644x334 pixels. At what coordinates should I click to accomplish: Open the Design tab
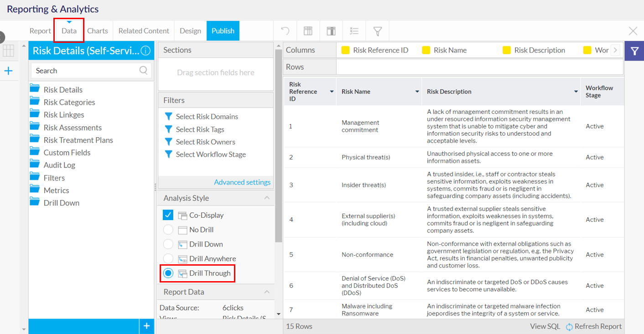[190, 31]
